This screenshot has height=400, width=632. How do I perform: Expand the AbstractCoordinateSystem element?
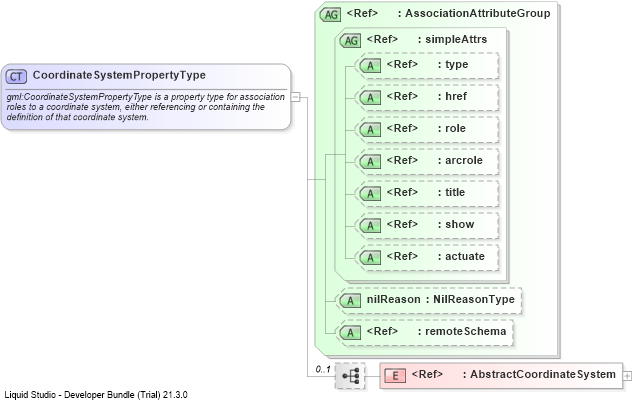tap(627, 376)
